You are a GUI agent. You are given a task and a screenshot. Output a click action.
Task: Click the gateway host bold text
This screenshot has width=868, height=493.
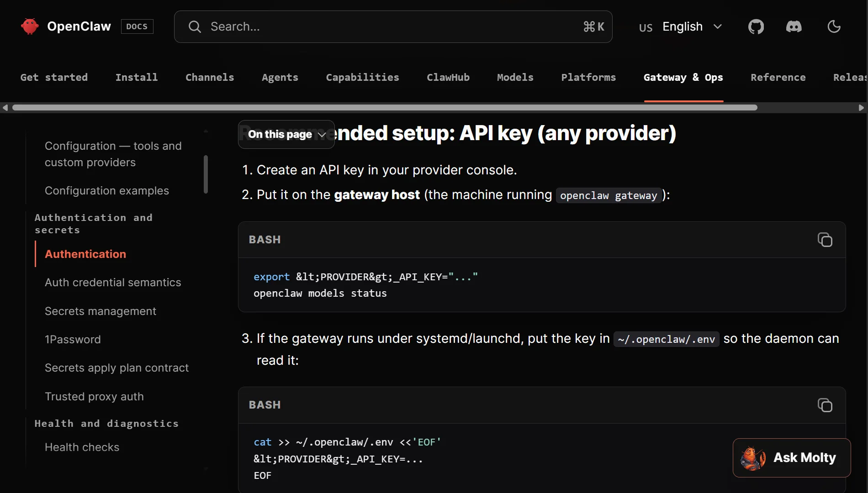point(377,194)
